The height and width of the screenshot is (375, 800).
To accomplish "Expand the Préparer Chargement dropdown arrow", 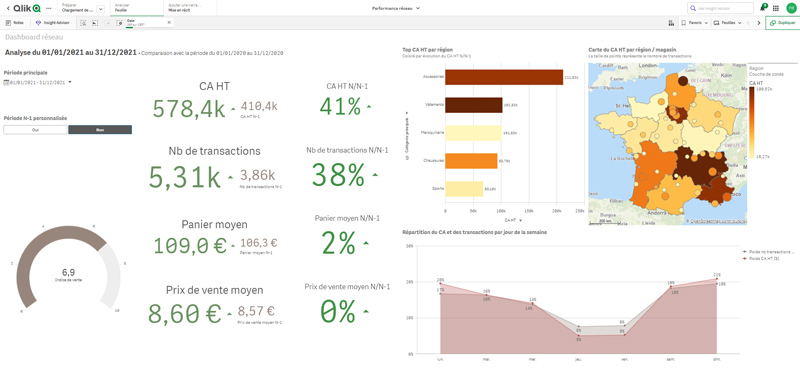I will (101, 9).
